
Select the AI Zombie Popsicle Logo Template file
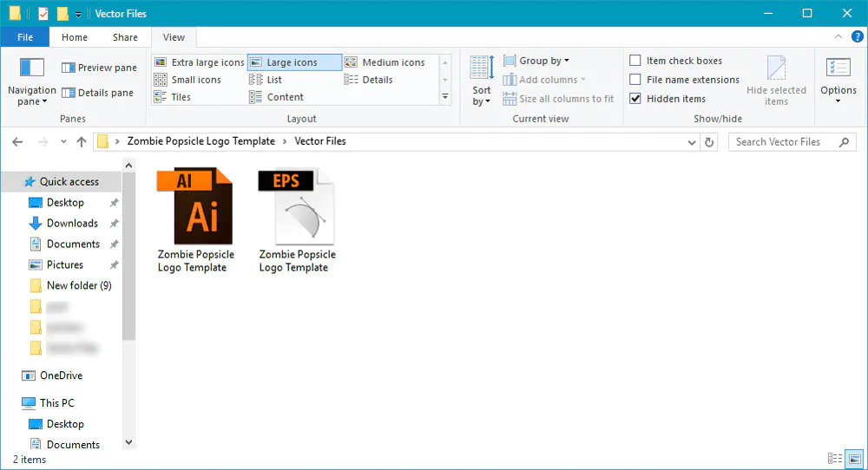point(196,220)
